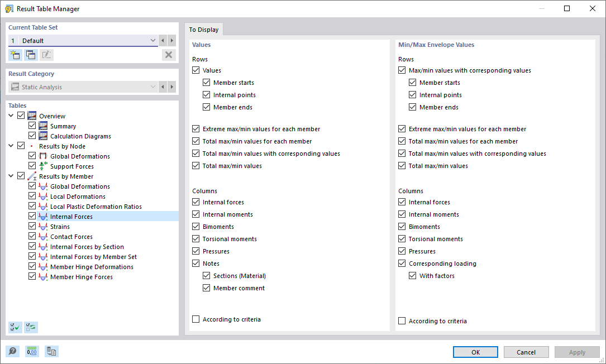Click the clear table set X icon
This screenshot has width=606, height=364.
169,55
